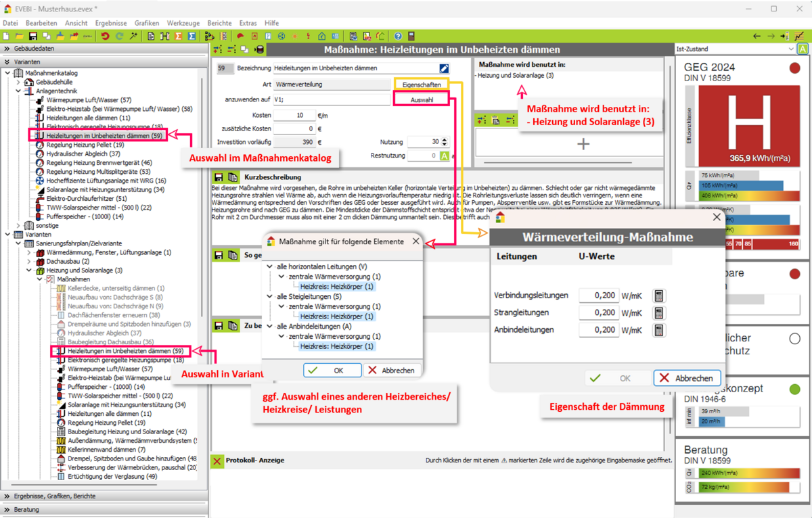The image size is (812, 518).
Task: Click the Kosten input field
Action: (294, 115)
